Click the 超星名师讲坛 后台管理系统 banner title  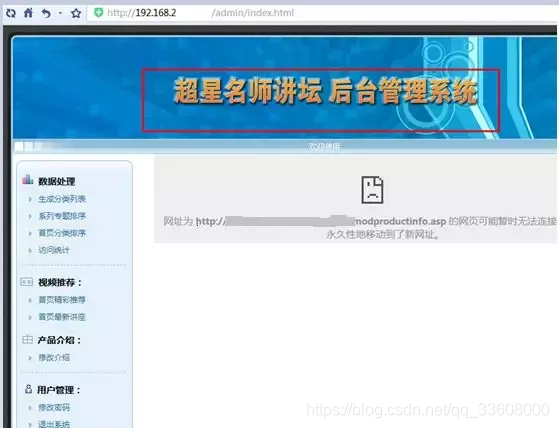(x=325, y=92)
